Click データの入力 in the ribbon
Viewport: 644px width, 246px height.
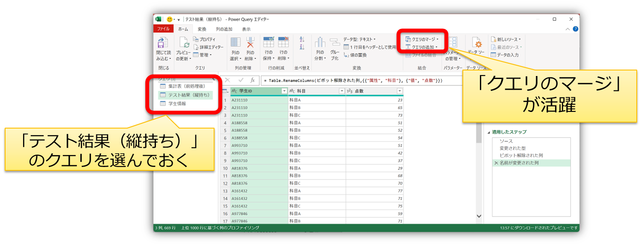(505, 55)
